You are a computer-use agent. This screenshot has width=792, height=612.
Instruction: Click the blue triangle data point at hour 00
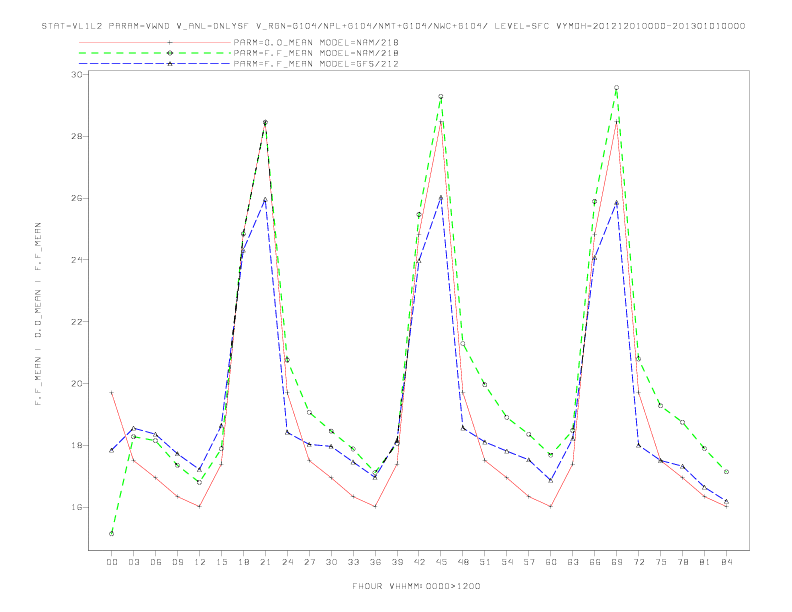(x=112, y=450)
